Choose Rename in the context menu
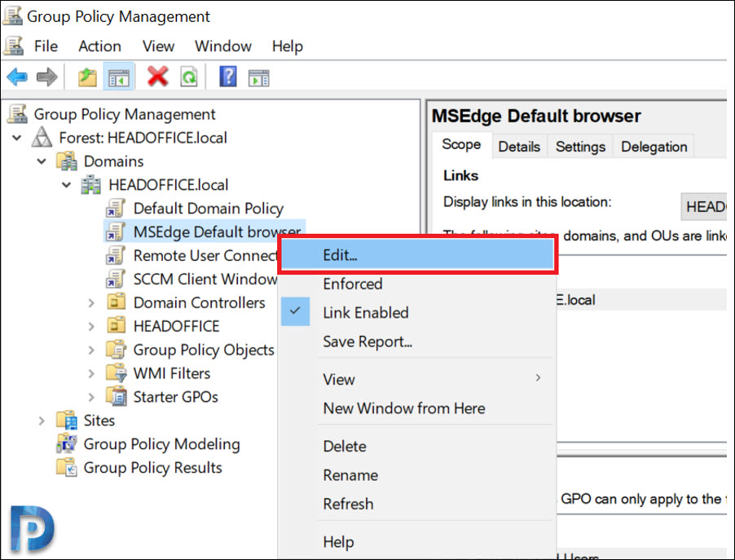This screenshot has width=735, height=560. 350,475
